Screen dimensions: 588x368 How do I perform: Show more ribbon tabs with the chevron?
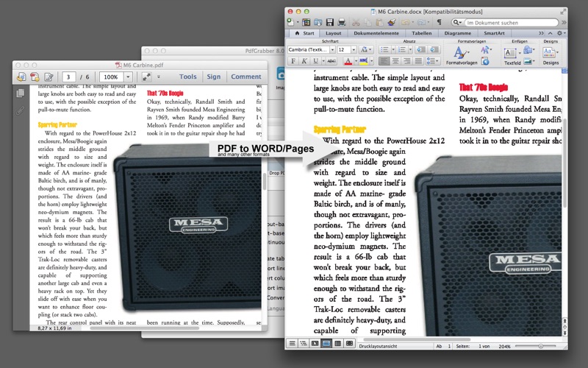pos(541,33)
